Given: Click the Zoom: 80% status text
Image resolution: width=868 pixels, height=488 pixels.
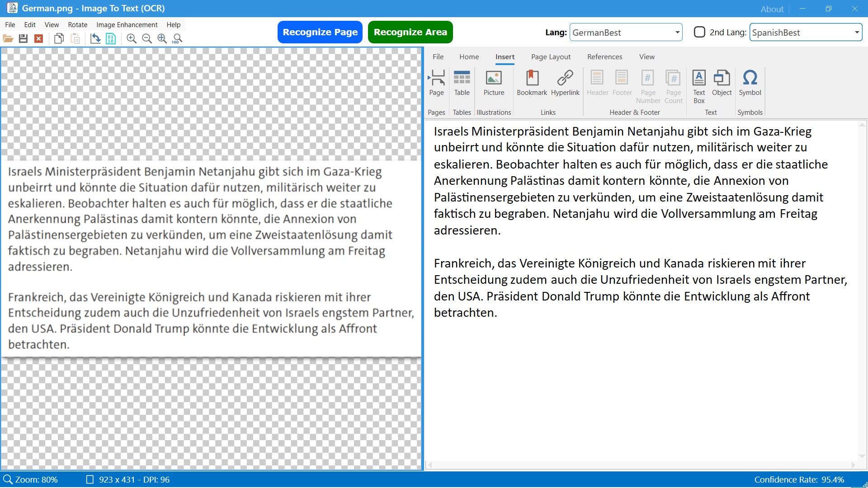Looking at the screenshot, I should tap(36, 479).
